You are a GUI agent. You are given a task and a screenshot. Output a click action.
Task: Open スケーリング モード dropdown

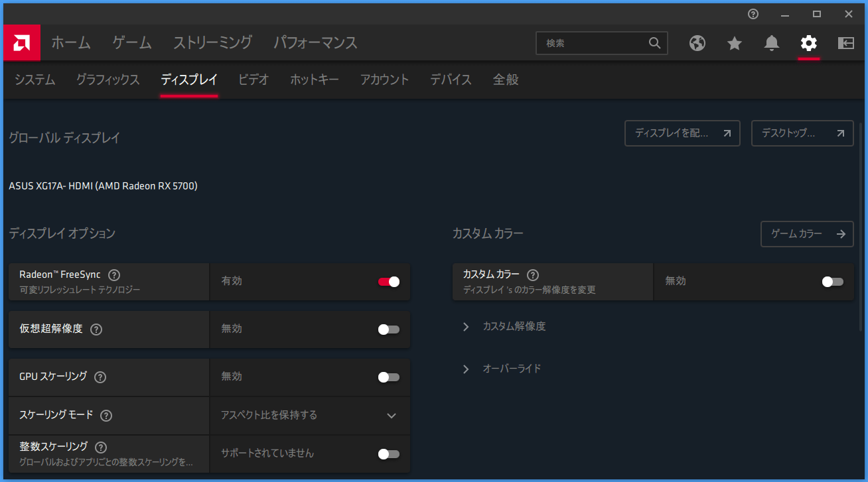tap(310, 416)
